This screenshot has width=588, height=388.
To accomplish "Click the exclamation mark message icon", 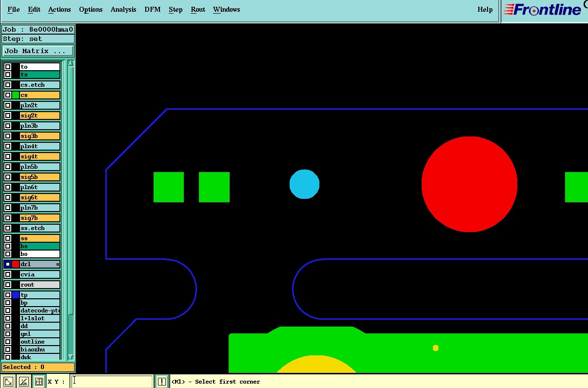I will (161, 382).
